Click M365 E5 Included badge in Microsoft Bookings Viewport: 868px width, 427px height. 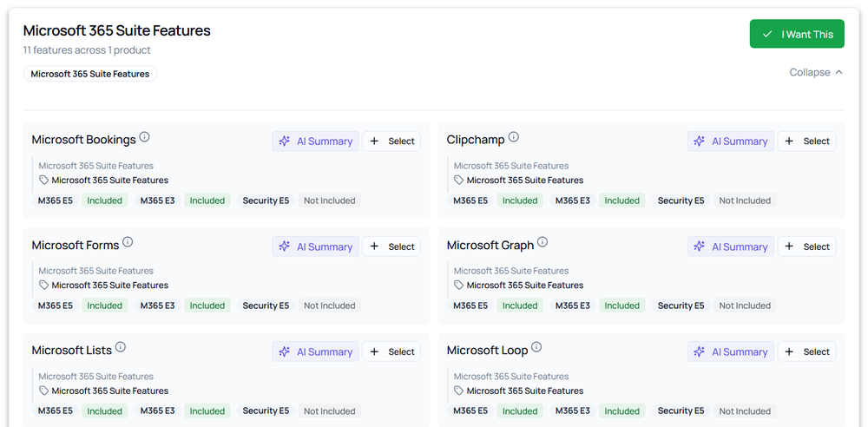pos(105,200)
